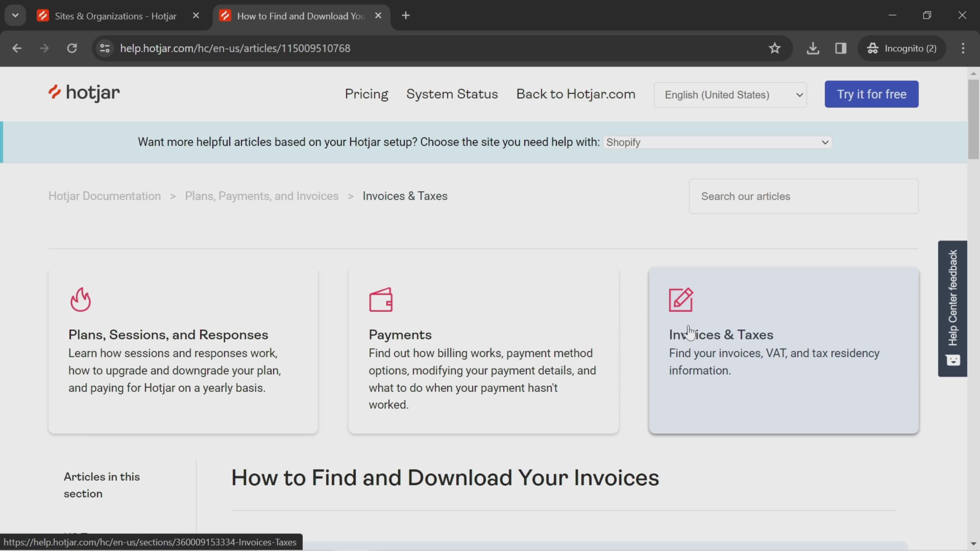The height and width of the screenshot is (551, 980).
Task: Click 'Learn how sessions and responses work' text
Action: (175, 370)
